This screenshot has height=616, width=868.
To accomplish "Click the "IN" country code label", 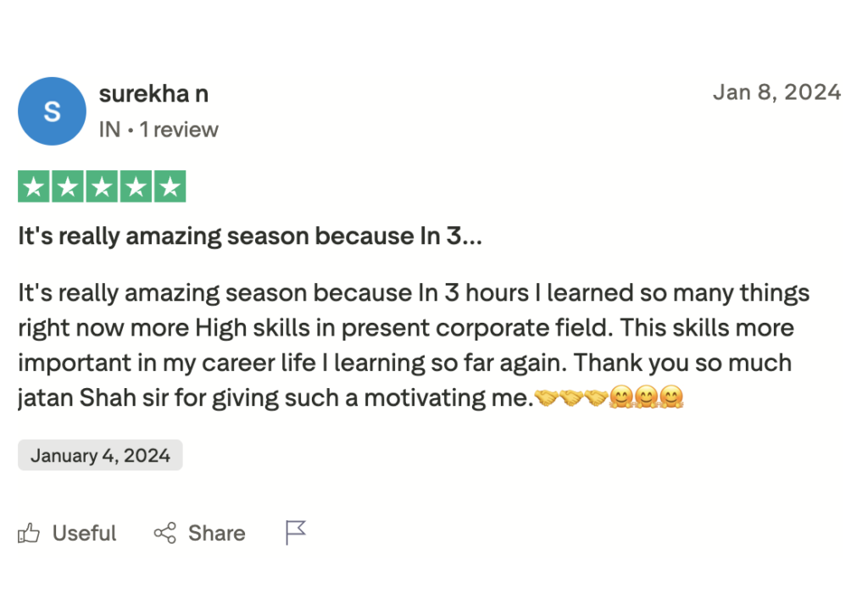I will [109, 130].
